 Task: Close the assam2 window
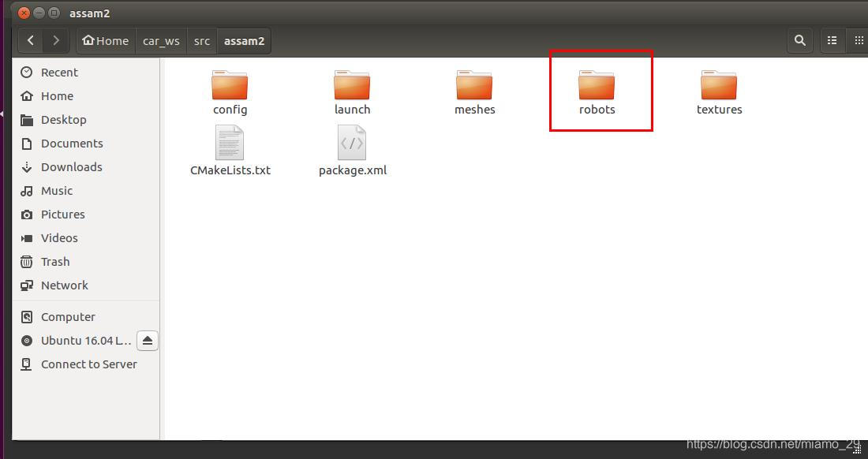click(24, 13)
